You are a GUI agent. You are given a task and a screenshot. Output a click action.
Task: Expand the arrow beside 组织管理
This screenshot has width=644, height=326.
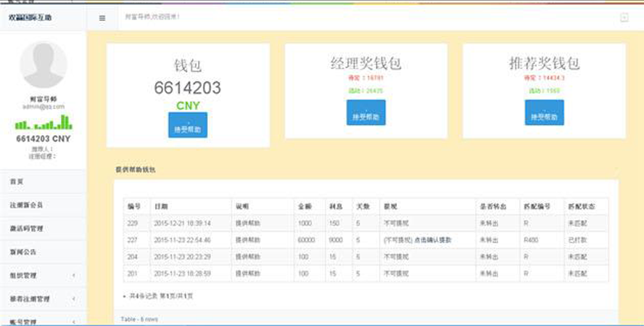[x=74, y=275]
